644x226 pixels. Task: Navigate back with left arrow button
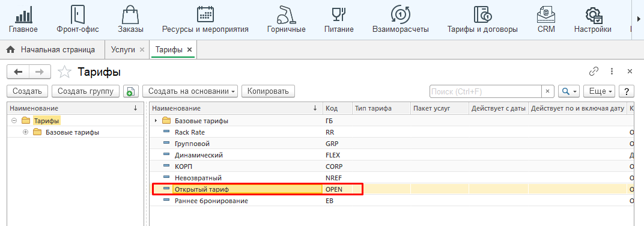coord(18,72)
